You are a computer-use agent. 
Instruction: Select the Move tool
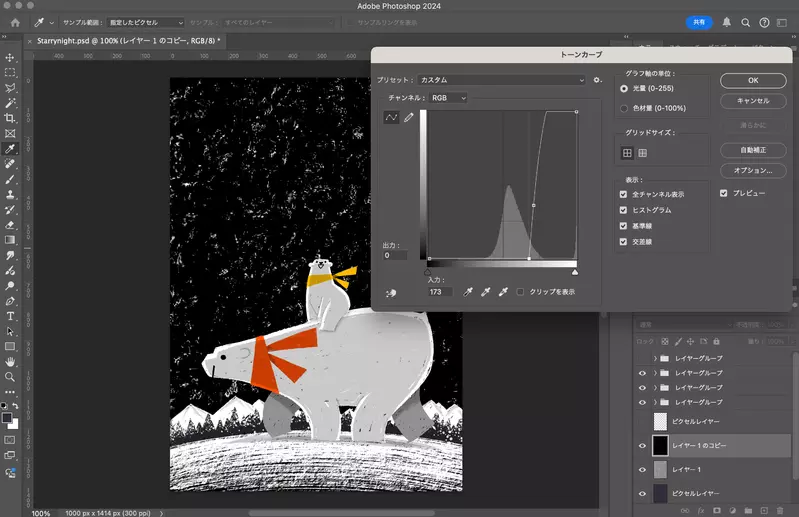pyautogui.click(x=11, y=57)
